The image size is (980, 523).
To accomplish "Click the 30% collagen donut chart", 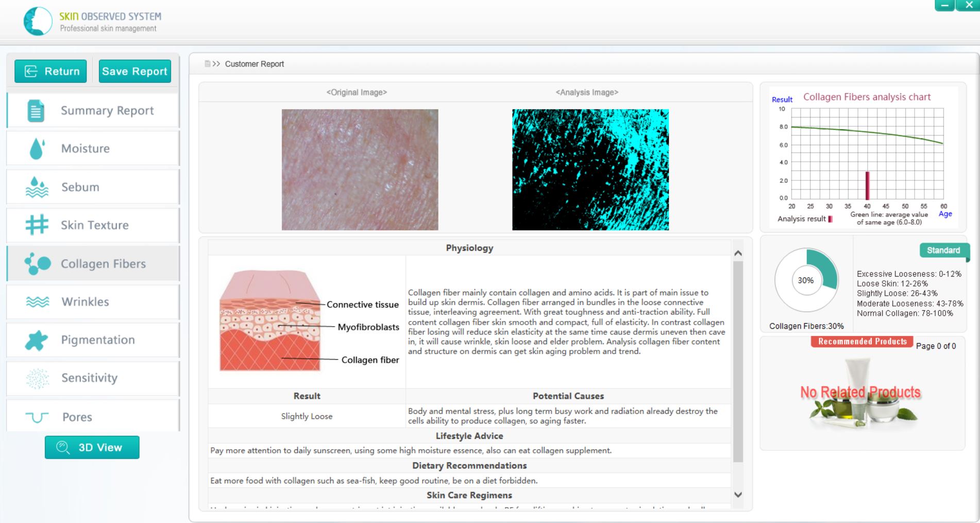I will (x=806, y=280).
